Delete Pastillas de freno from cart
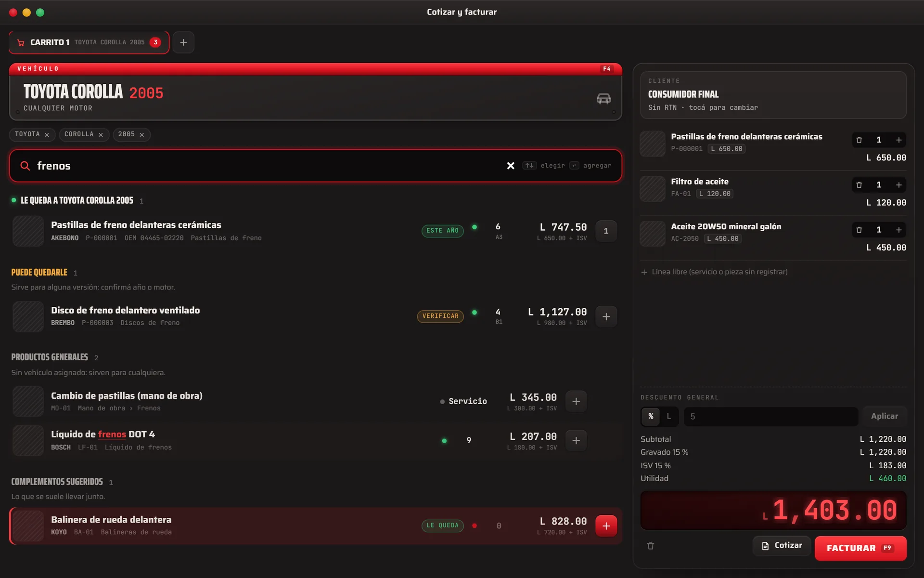Screen dimensions: 924x578 859,140
